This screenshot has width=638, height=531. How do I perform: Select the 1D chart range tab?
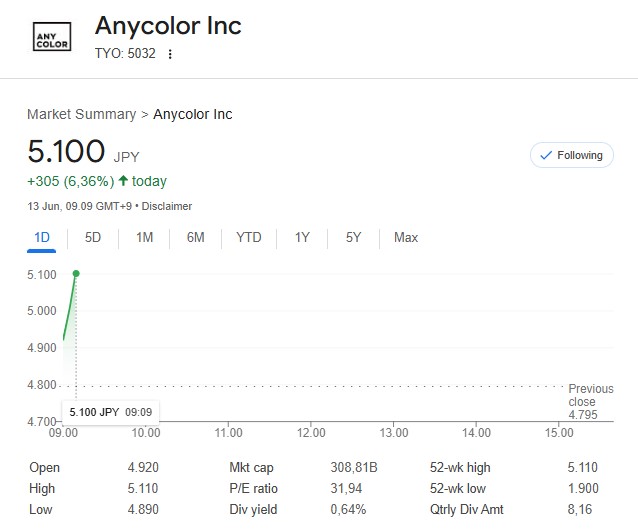pos(42,237)
